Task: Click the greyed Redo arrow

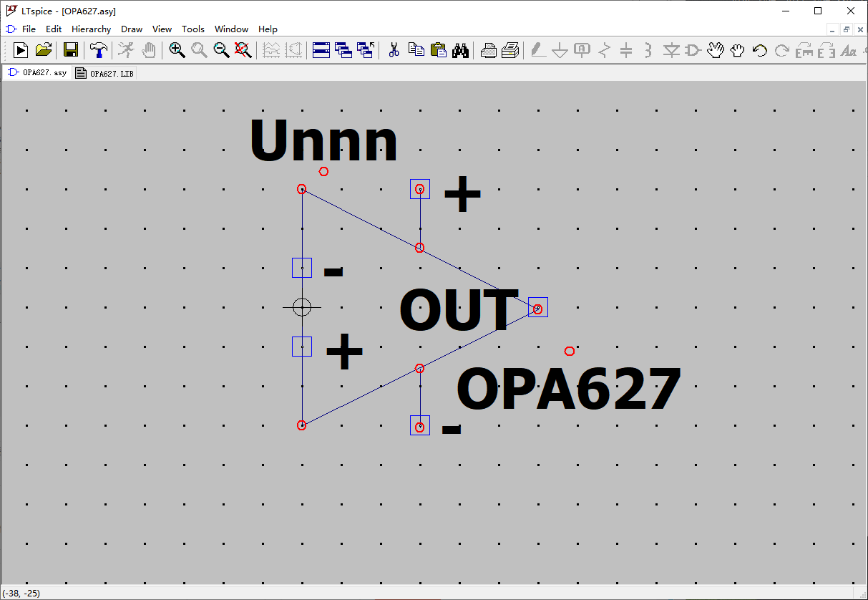Action: tap(781, 50)
